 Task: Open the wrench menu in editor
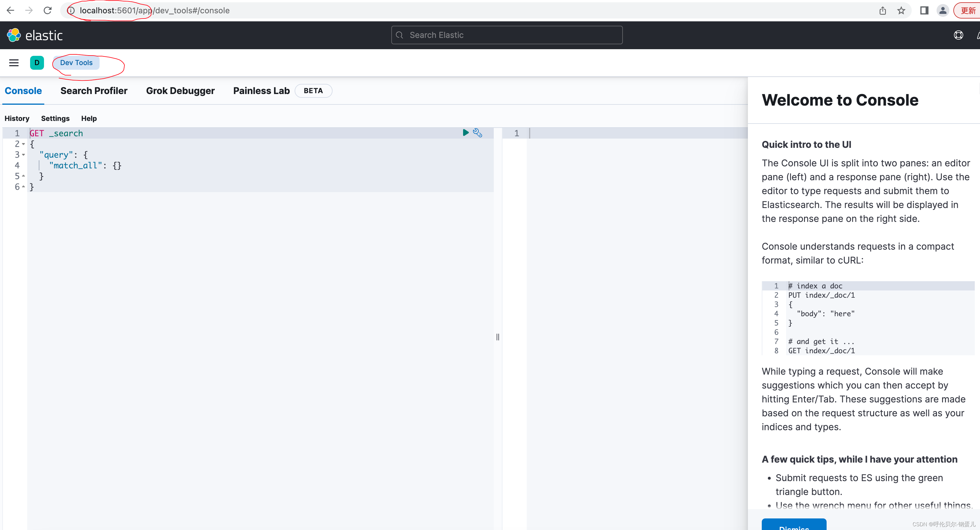pos(478,133)
